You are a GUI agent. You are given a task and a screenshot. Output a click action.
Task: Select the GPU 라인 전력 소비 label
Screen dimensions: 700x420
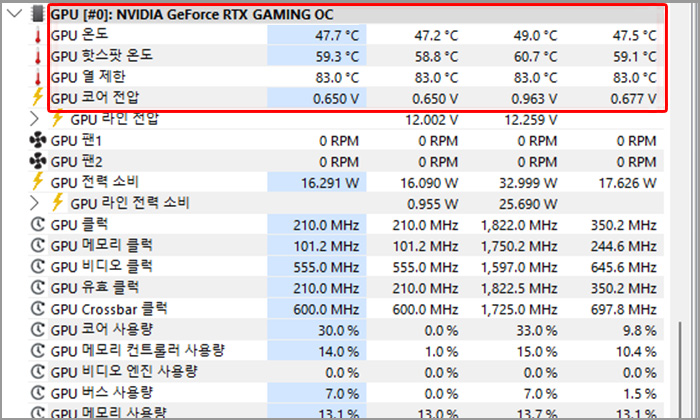click(x=130, y=203)
